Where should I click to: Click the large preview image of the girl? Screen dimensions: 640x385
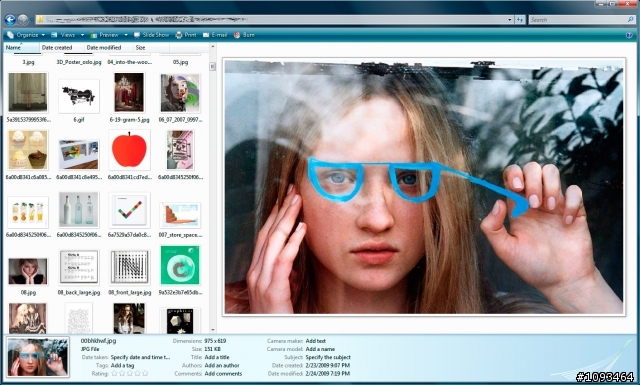424,187
